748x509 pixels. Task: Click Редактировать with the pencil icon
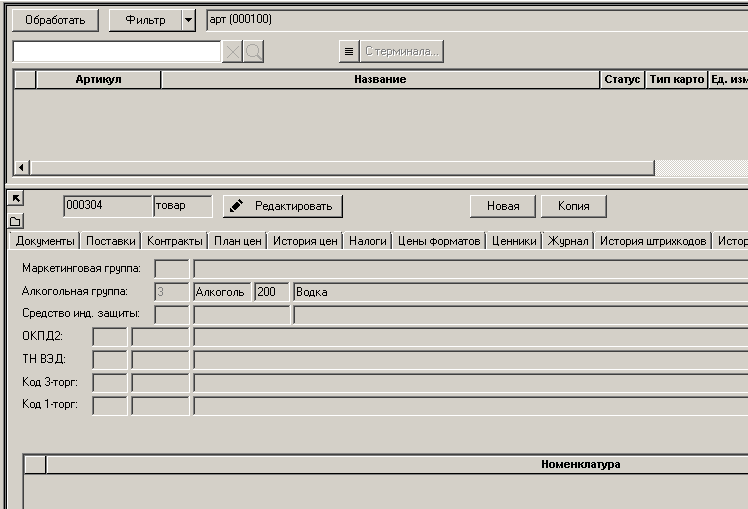pos(283,206)
